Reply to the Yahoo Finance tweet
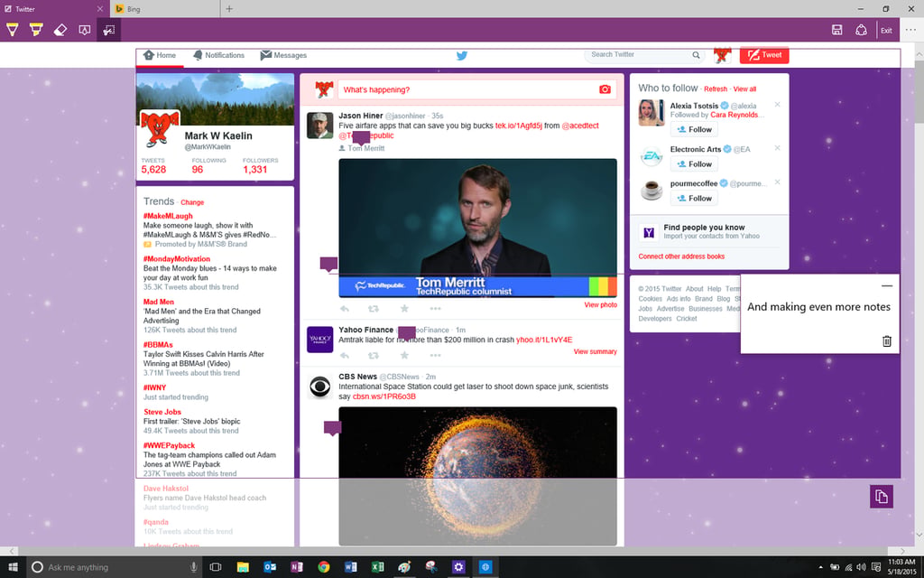The image size is (924, 578). point(345,355)
